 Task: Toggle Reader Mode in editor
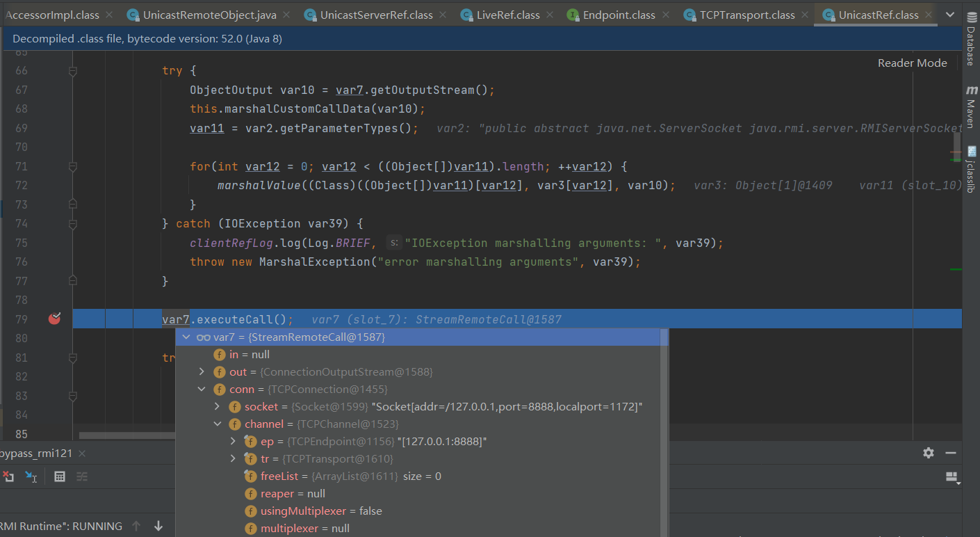912,63
